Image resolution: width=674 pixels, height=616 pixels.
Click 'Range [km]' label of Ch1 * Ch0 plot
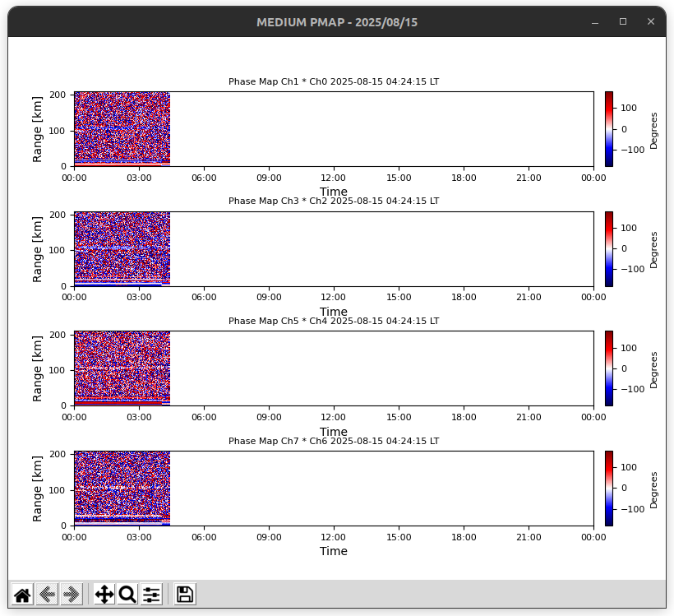pos(37,129)
